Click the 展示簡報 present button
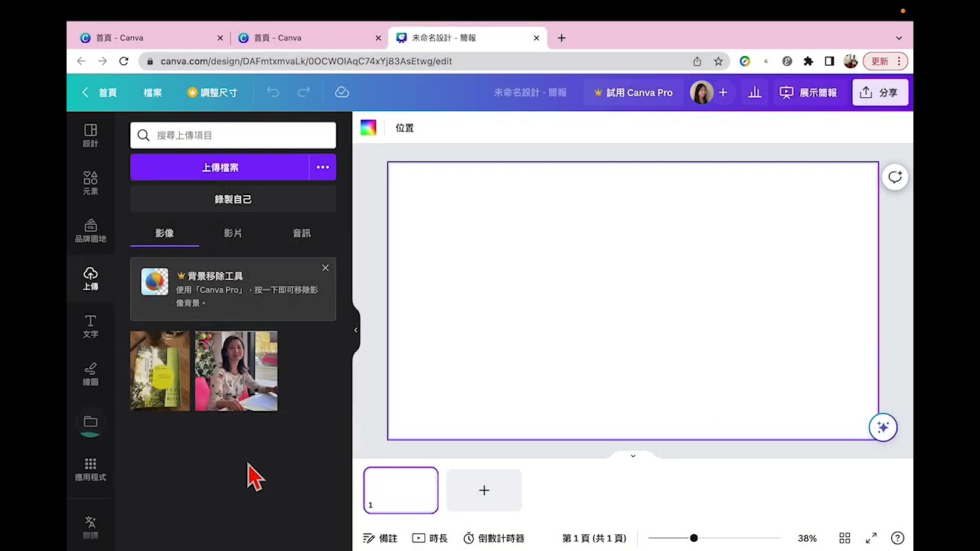Image resolution: width=980 pixels, height=551 pixels. coord(808,93)
